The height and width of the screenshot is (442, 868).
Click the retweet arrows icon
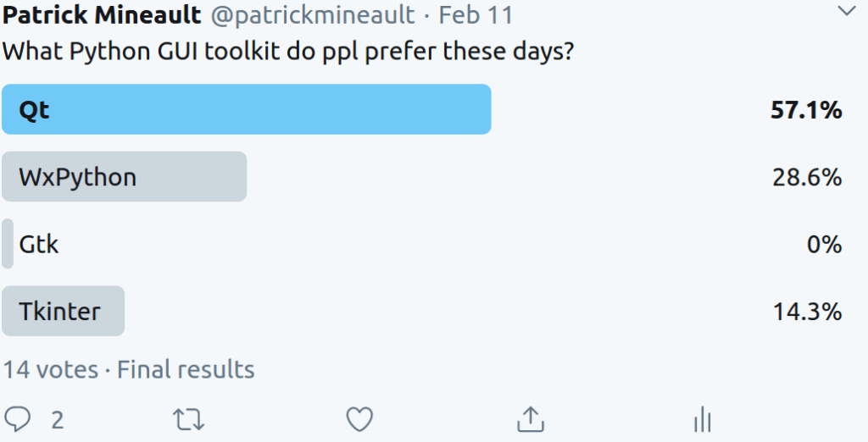coord(188,419)
